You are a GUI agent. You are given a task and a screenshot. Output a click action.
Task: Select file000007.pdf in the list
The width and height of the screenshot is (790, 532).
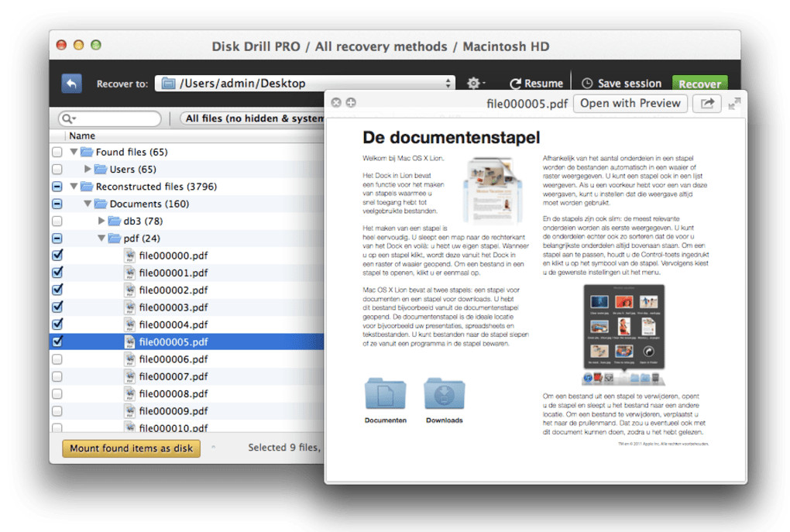173,376
